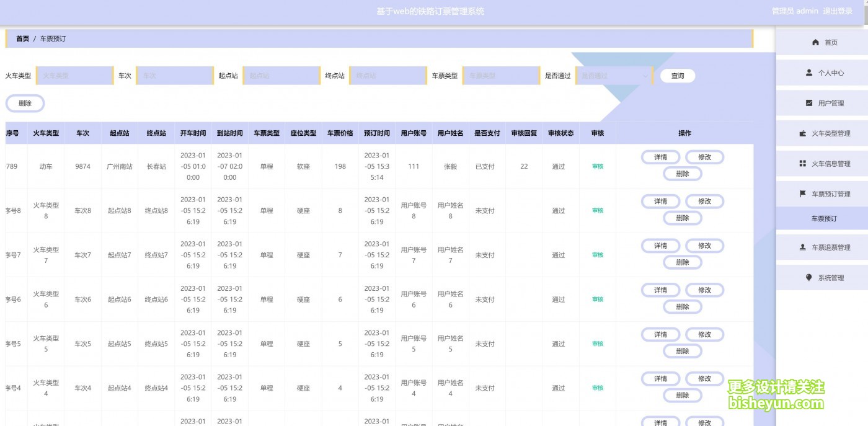The width and height of the screenshot is (868, 426).
Task: Open 用户管理 in the sidebar
Action: [822, 103]
